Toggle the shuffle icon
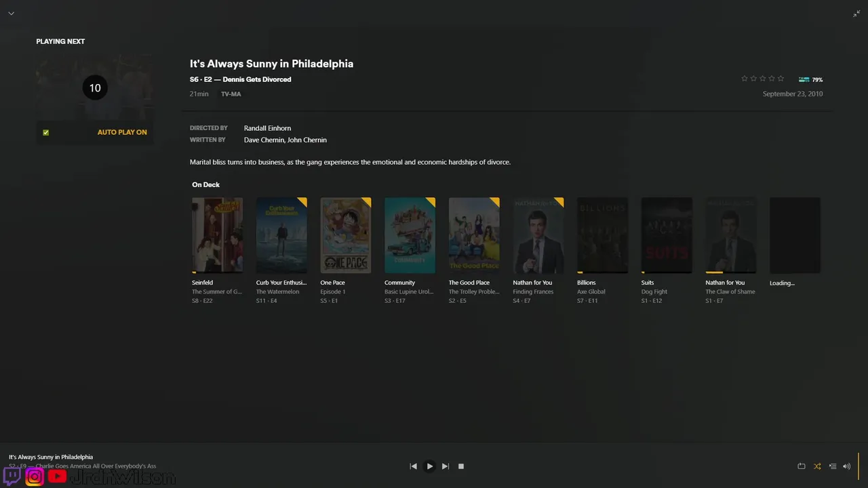868x488 pixels. (817, 466)
